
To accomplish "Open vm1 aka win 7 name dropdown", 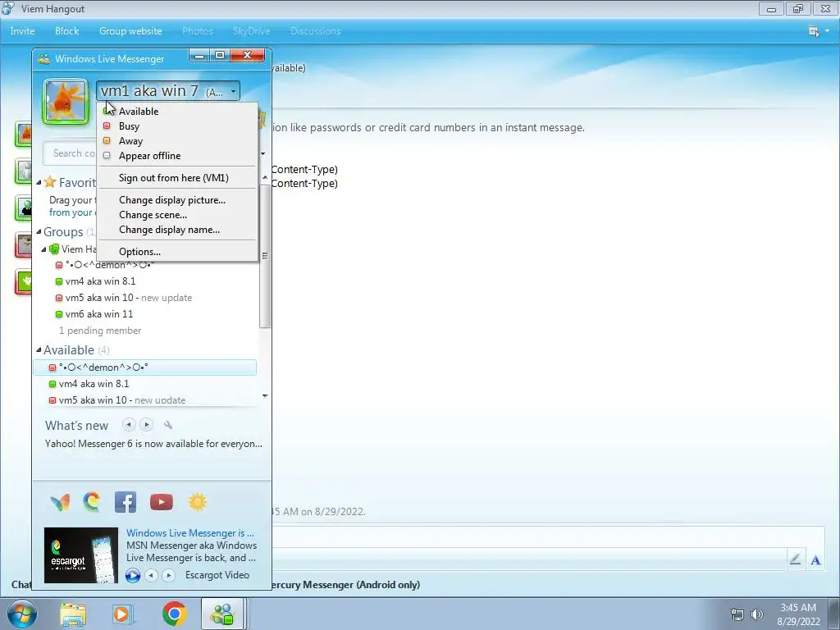I will coord(168,91).
